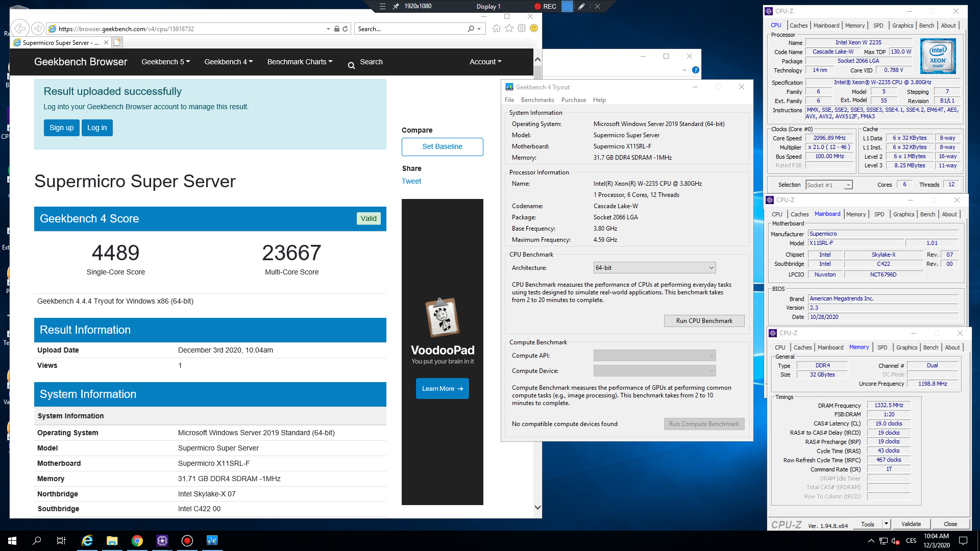Open the CPU-Z Tools dropdown arrow
980x551 pixels.
click(886, 524)
